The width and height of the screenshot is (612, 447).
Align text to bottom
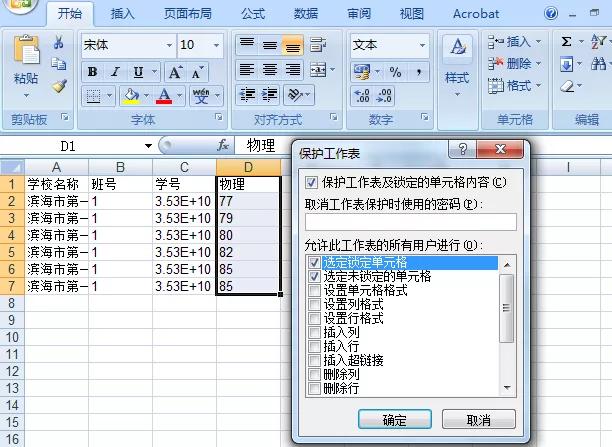click(x=293, y=45)
